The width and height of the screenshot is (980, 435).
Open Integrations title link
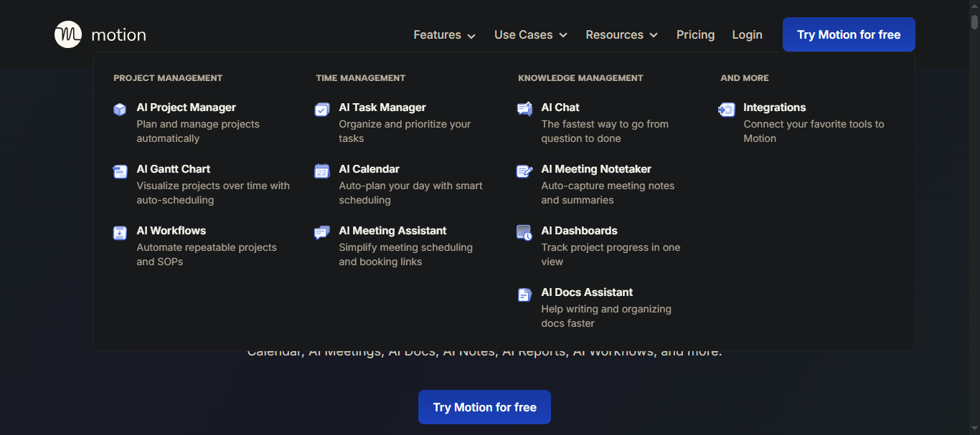click(775, 107)
